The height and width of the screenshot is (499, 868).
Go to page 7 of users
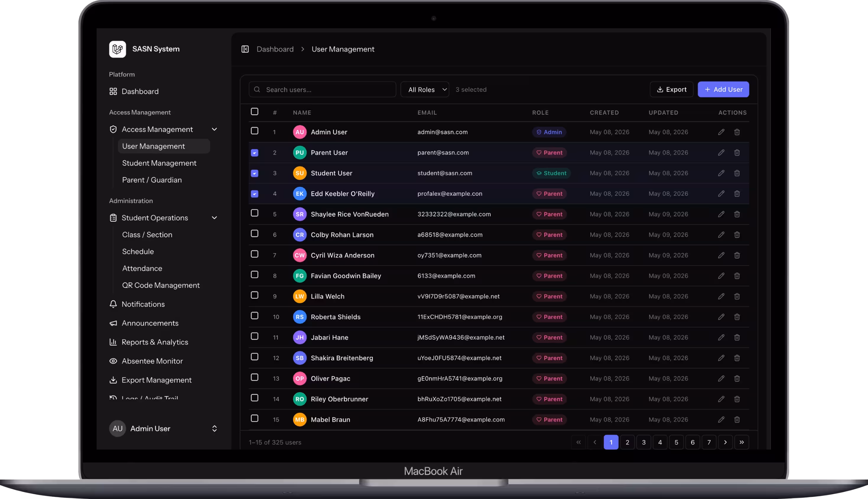point(709,442)
